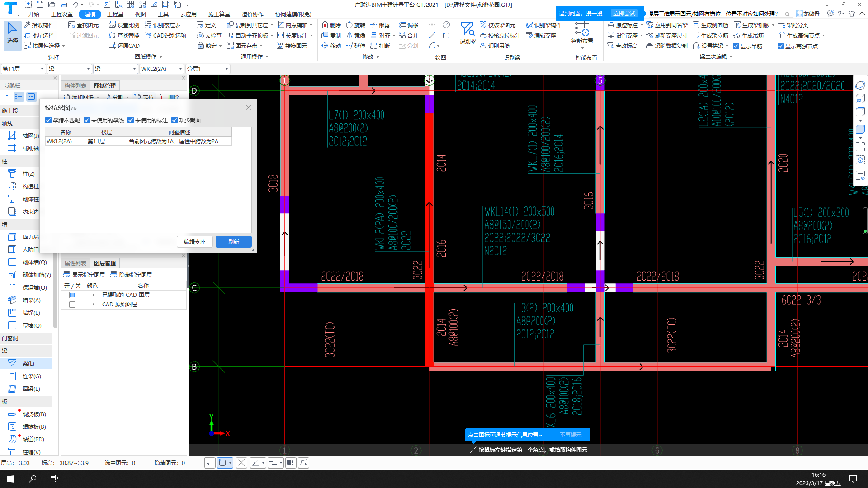Toggle 未使用的梁线 checkbox
The height and width of the screenshot is (488, 868).
click(87, 120)
